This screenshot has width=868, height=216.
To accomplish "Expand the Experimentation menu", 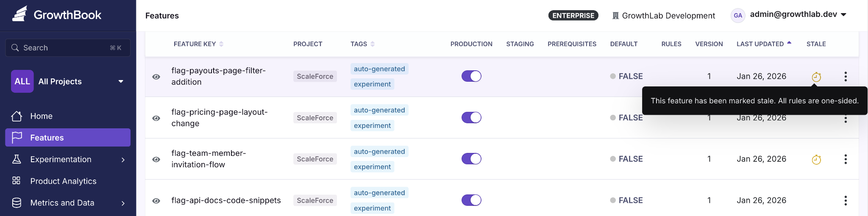I will [x=68, y=159].
